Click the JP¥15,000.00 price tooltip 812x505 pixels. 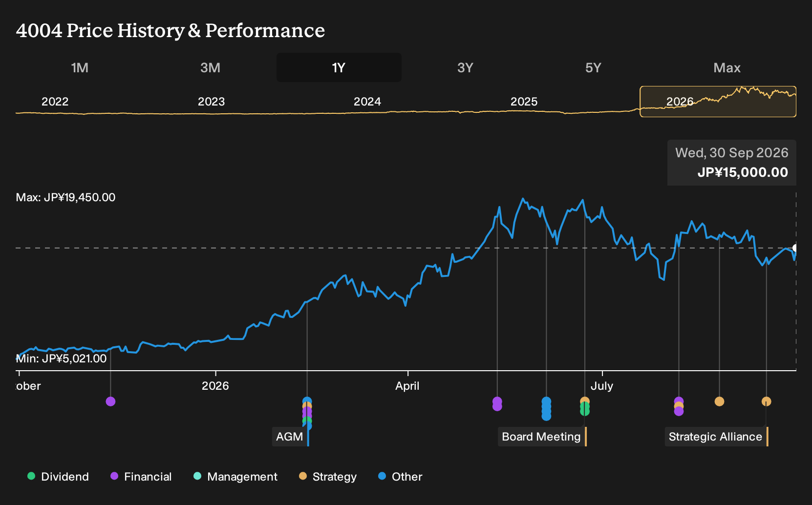coord(732,163)
